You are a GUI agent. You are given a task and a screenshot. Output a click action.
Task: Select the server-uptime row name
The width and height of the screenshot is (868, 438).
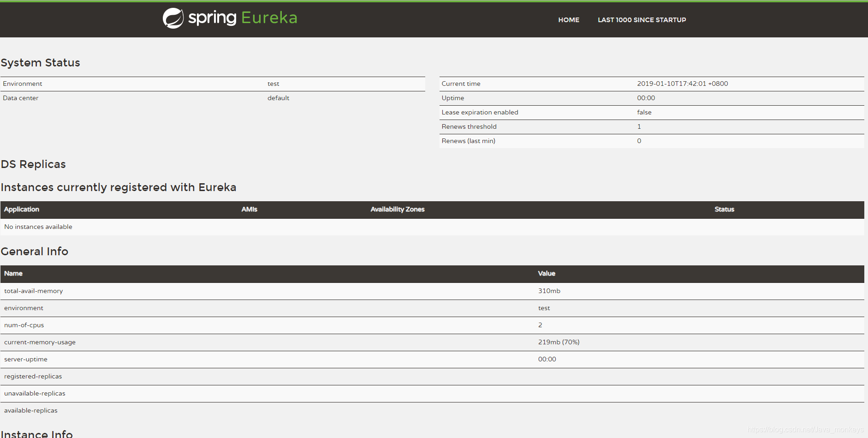(26, 359)
